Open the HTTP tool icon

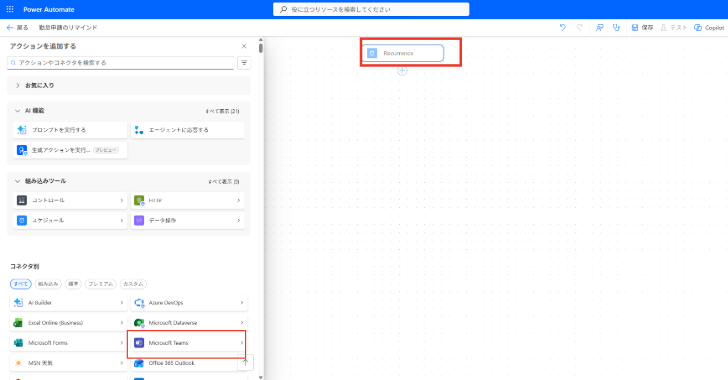[139, 200]
